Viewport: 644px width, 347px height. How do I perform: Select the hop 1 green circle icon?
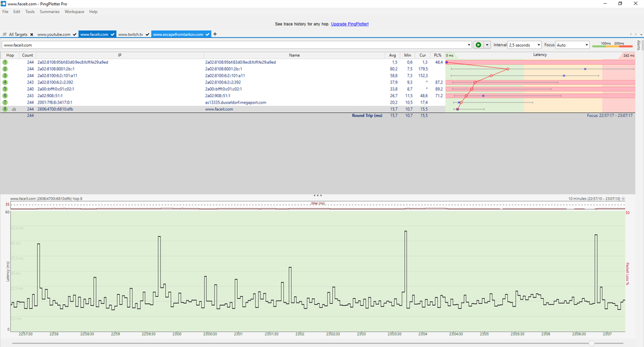[5, 62]
